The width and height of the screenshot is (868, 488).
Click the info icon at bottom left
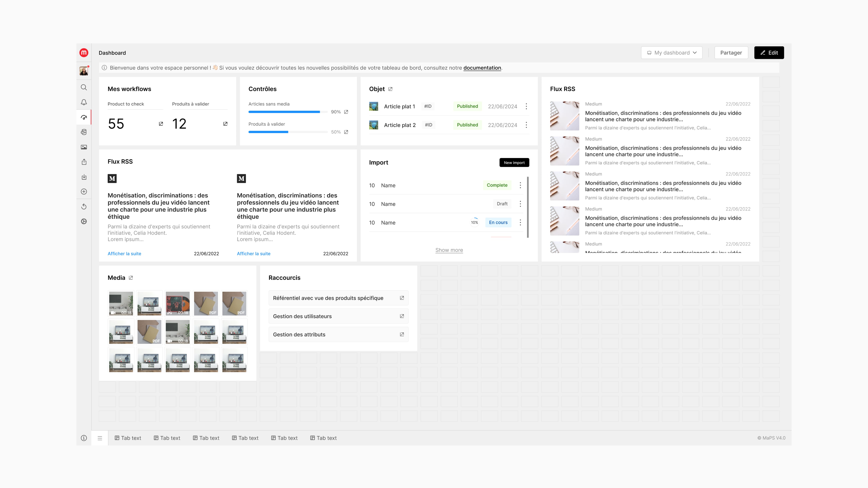click(84, 438)
